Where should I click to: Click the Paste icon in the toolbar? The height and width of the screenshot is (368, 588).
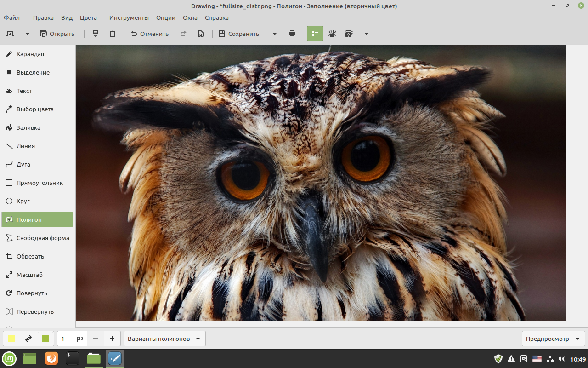[x=113, y=33]
